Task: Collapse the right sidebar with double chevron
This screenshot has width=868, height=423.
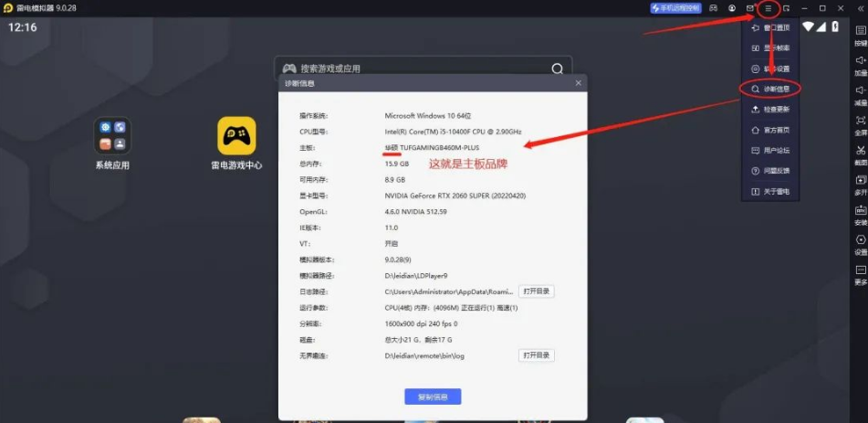Action: [x=861, y=8]
